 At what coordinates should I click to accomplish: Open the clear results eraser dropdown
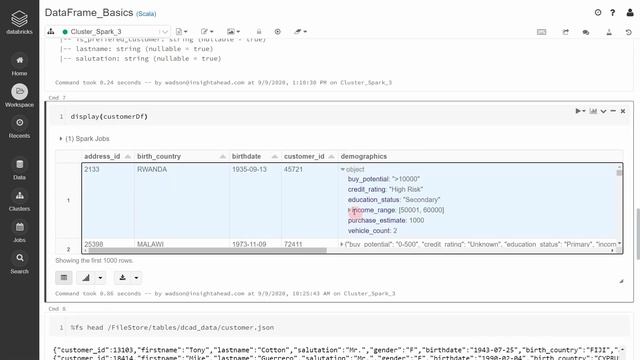pyautogui.click(x=300, y=31)
